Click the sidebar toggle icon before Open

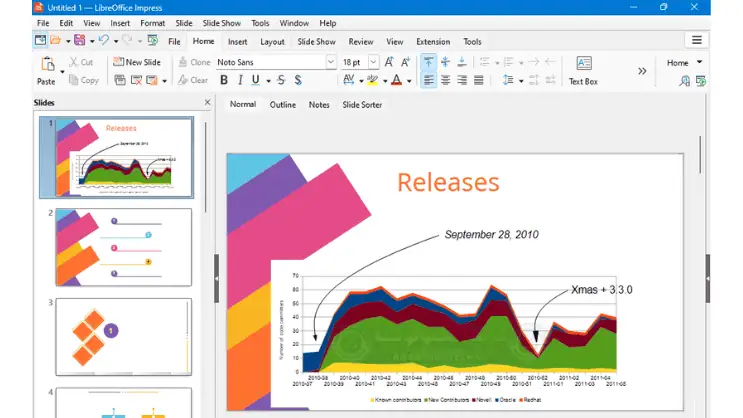pyautogui.click(x=40, y=40)
